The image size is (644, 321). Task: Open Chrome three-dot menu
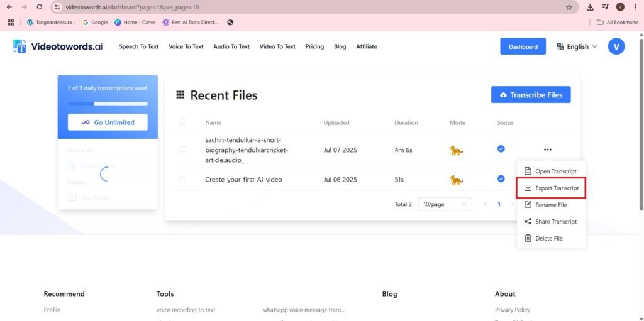(635, 7)
